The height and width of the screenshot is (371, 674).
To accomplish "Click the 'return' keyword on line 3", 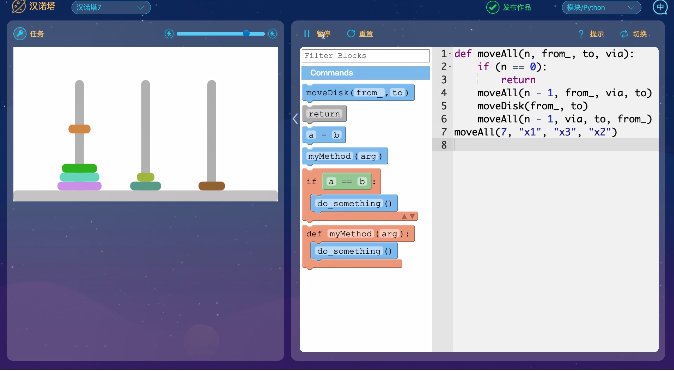I will [518, 80].
